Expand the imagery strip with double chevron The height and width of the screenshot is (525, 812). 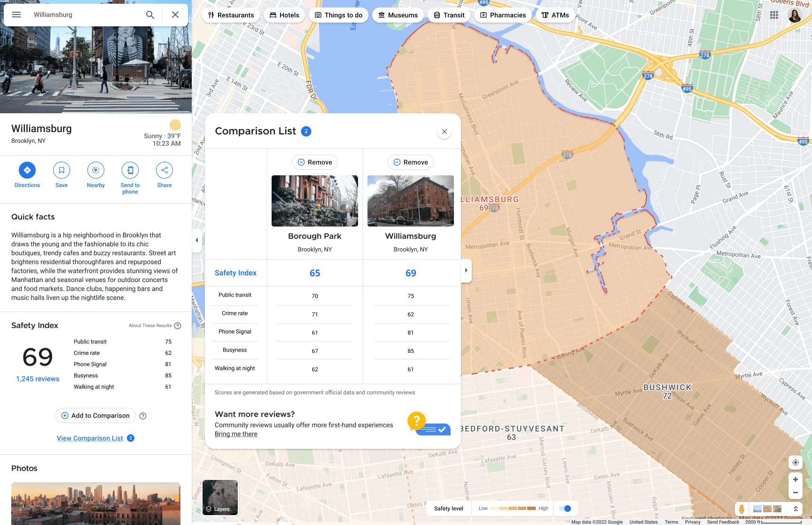tap(796, 509)
